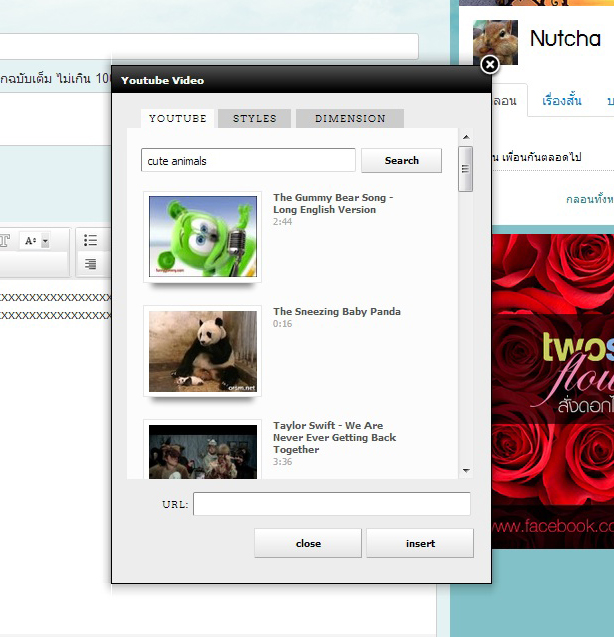
Task: Open the DIMENSION tab
Action: (350, 118)
